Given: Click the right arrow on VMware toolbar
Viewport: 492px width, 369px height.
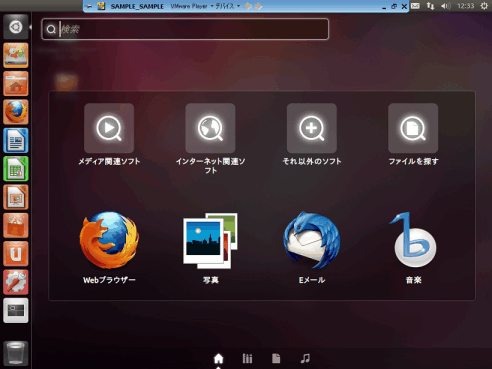Looking at the screenshot, I should 258,6.
